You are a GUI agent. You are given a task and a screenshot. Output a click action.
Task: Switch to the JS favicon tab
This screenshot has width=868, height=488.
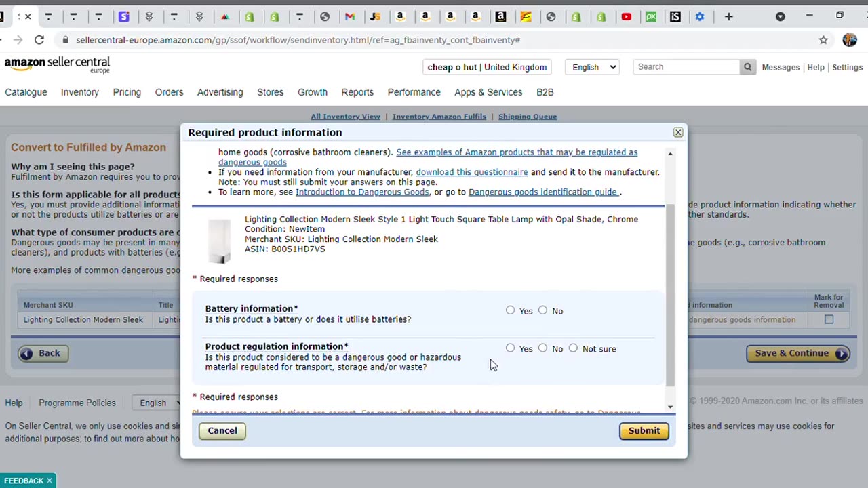click(375, 16)
